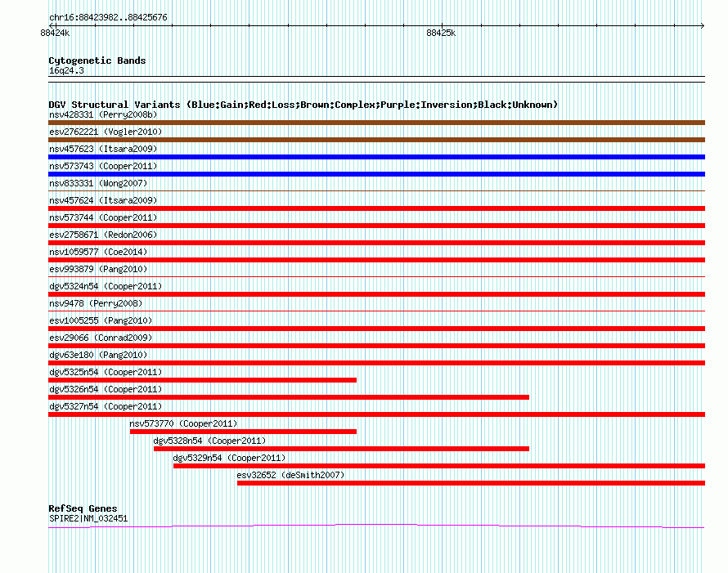Click the blue gain bar under nsv457623
Image resolution: width=728 pixels, height=573 pixels.
pyautogui.click(x=376, y=157)
